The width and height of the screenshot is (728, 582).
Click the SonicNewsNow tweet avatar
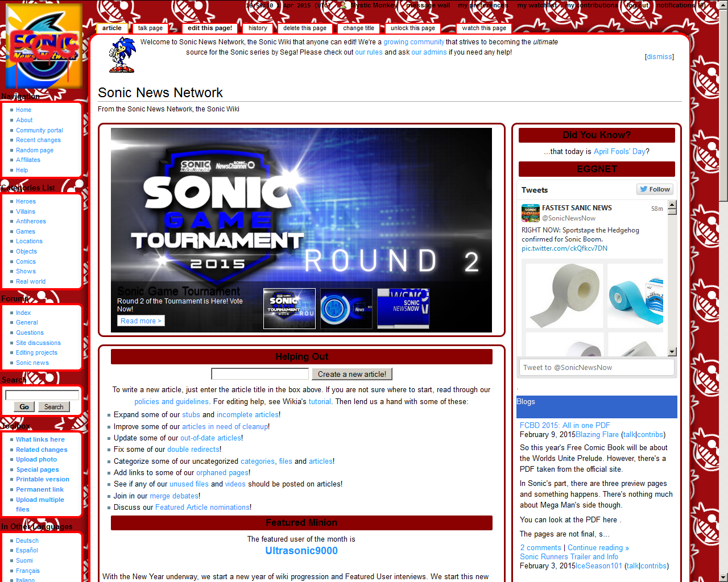pos(530,213)
